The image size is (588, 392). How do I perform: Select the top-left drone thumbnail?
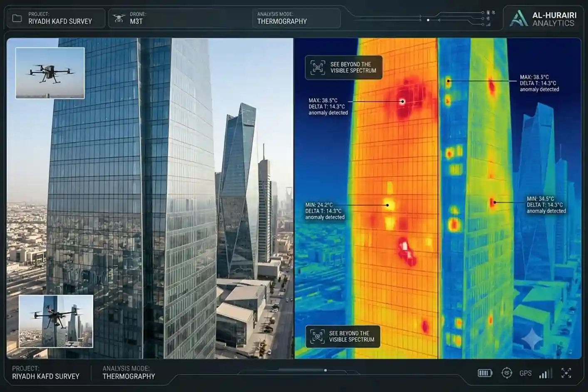click(x=50, y=73)
